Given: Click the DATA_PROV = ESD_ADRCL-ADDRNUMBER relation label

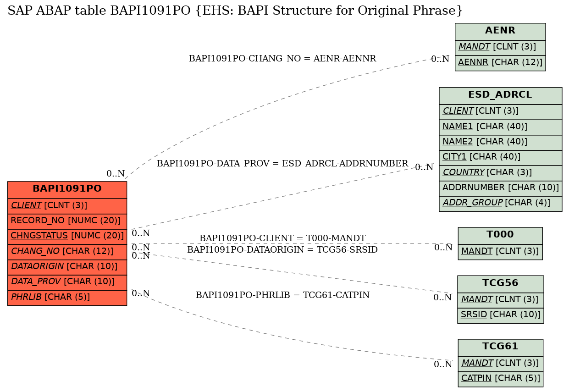Looking at the screenshot, I should pos(282,164).
